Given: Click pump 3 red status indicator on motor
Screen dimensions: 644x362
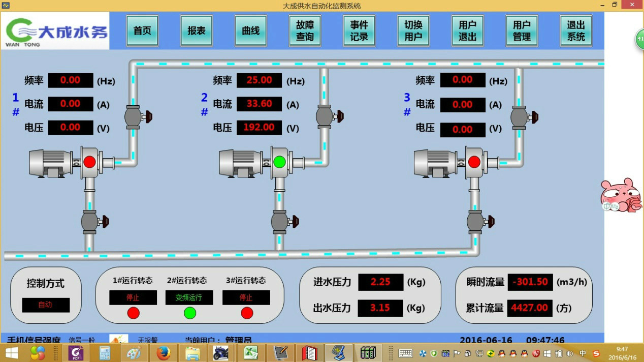Looking at the screenshot, I should coord(474,162).
